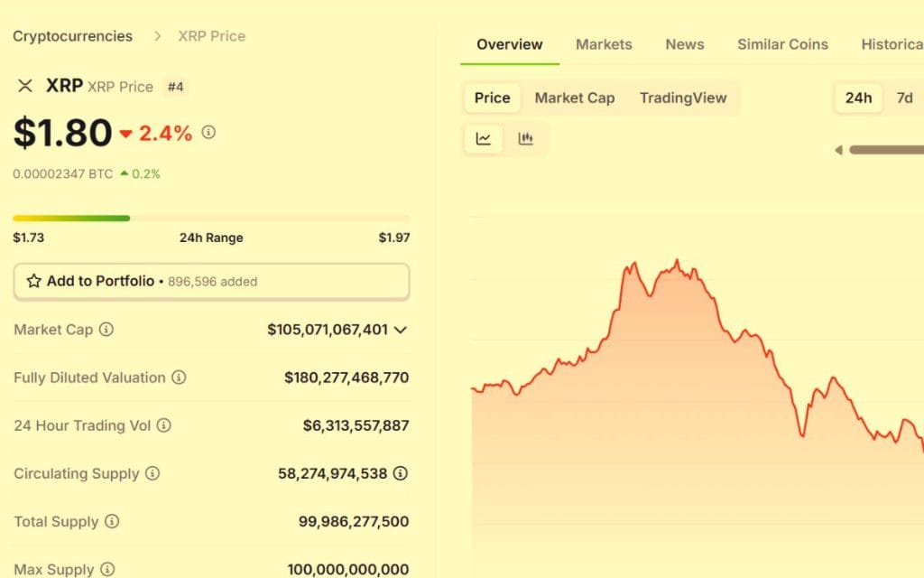Click Circulating Supply label info icon
Viewport: 924px width, 578px height.
pyautogui.click(x=152, y=473)
